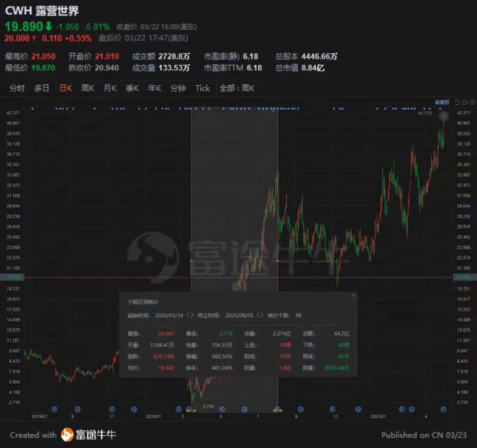Click the 开盘价 value 21.010
This screenshot has height=448, width=477.
coord(107,56)
